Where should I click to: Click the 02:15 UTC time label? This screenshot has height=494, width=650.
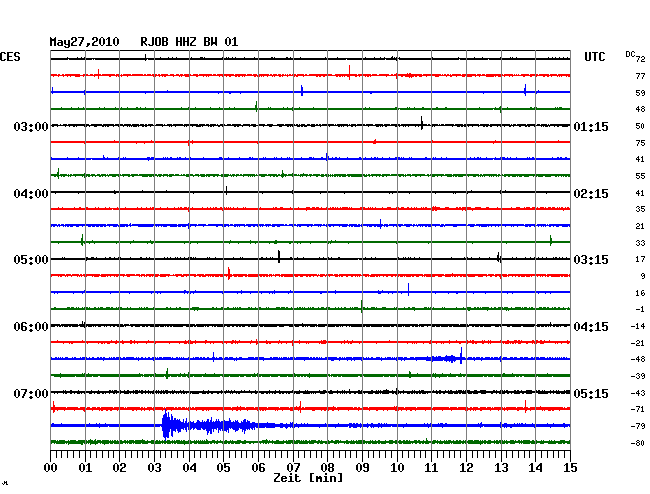(x=591, y=194)
